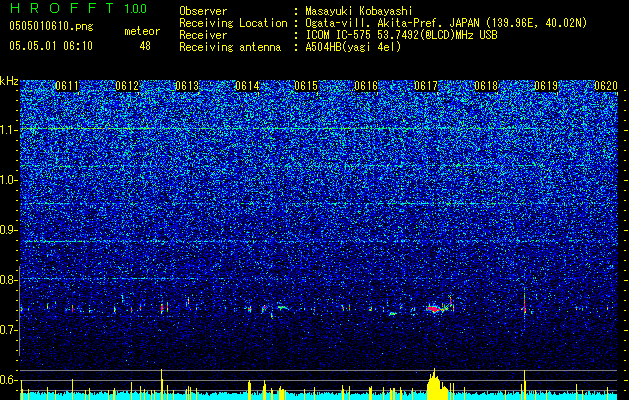Select the file name 0505010610.png
This screenshot has height=400, width=629.
51,27
